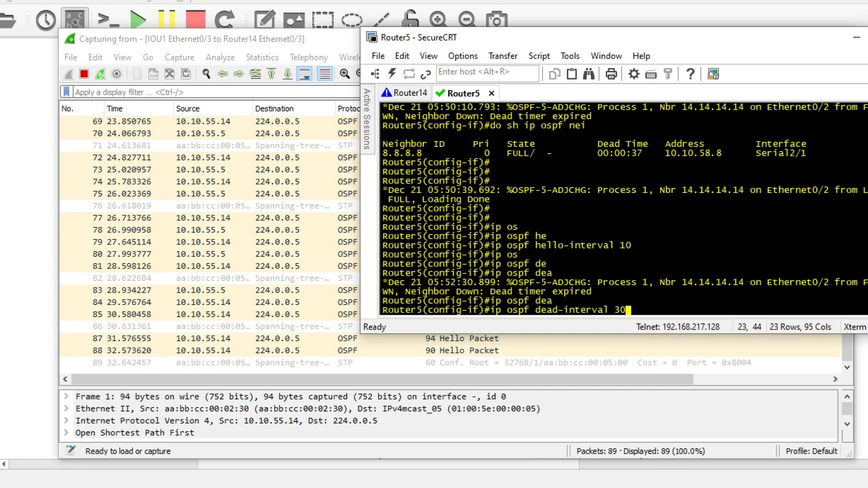The height and width of the screenshot is (488, 868).
Task: Expand Open Shortest Path First row
Action: pos(66,432)
